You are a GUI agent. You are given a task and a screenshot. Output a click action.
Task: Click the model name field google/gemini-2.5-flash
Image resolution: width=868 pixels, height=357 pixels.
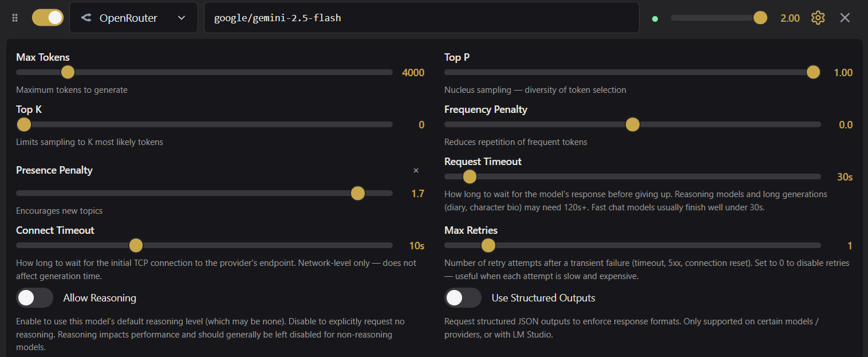(x=421, y=18)
